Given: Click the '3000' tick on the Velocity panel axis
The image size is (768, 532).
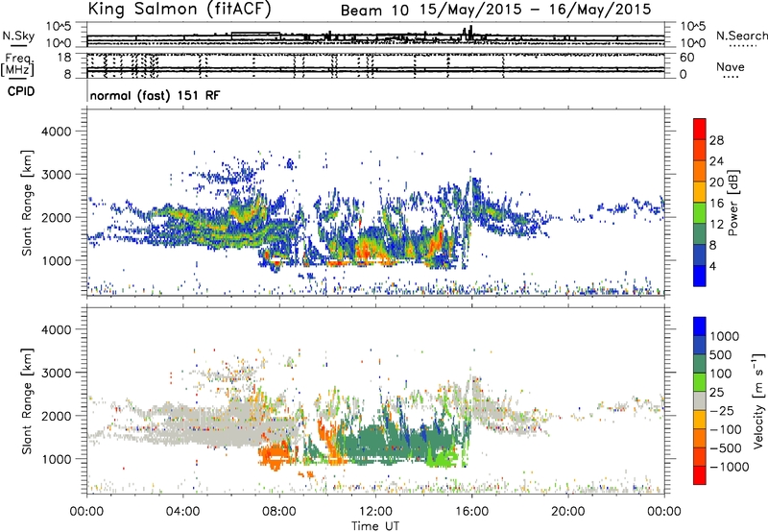Looking at the screenshot, I should tap(57, 373).
